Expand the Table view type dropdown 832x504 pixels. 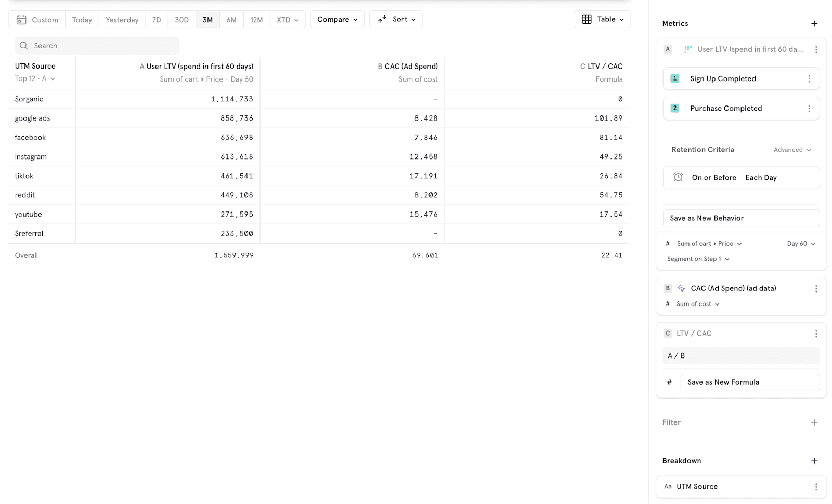coord(602,19)
